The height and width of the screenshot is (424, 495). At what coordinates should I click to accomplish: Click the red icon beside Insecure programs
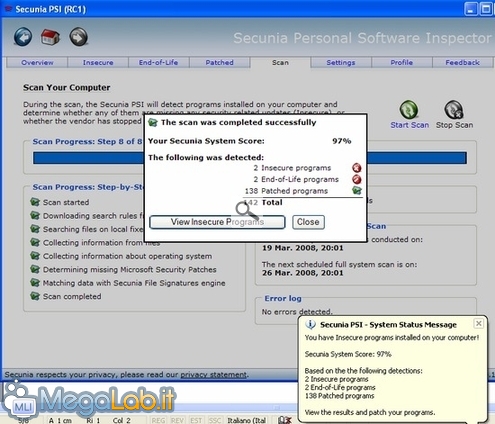357,168
